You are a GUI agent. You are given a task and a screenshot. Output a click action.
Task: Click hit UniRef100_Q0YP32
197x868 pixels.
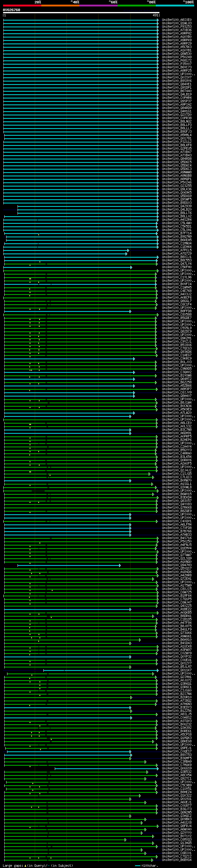[x=176, y=657]
